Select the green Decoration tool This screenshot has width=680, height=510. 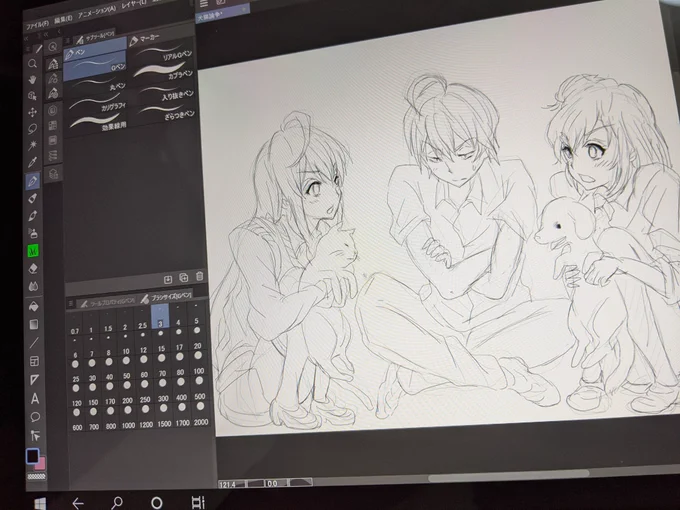click(33, 251)
